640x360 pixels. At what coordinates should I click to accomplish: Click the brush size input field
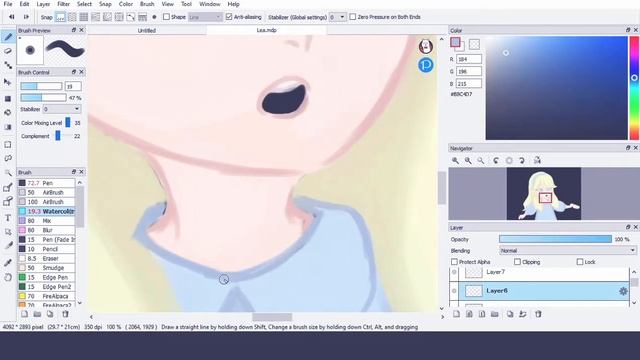(x=73, y=86)
